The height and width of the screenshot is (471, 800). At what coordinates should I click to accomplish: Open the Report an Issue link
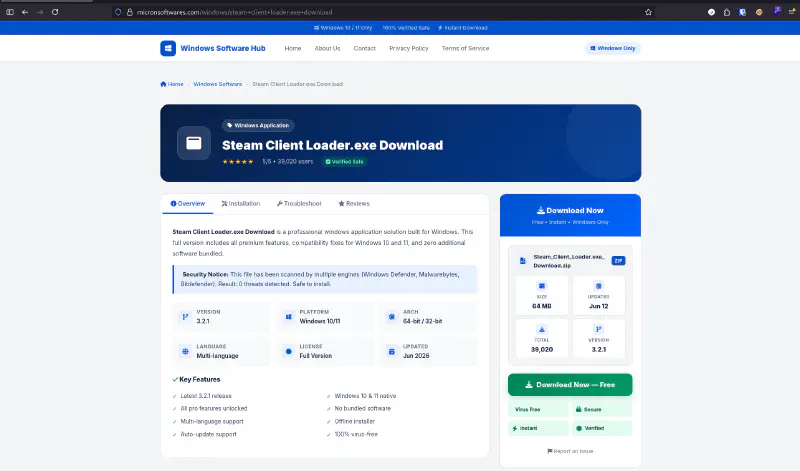point(570,451)
